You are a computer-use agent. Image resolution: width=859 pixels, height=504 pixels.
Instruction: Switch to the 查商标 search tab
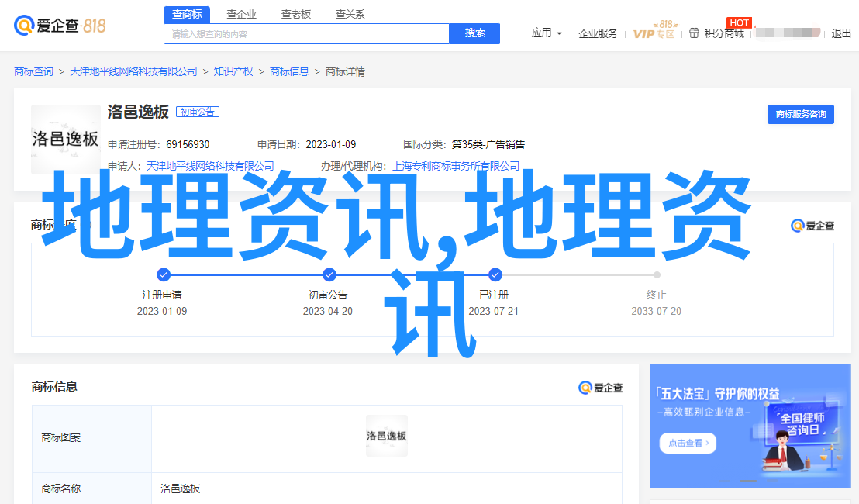[187, 14]
